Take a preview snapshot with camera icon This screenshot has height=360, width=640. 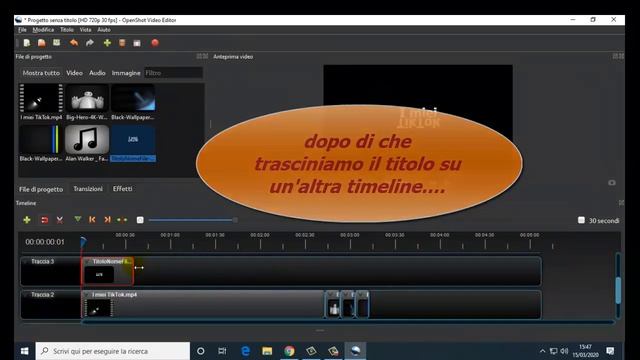tap(611, 182)
